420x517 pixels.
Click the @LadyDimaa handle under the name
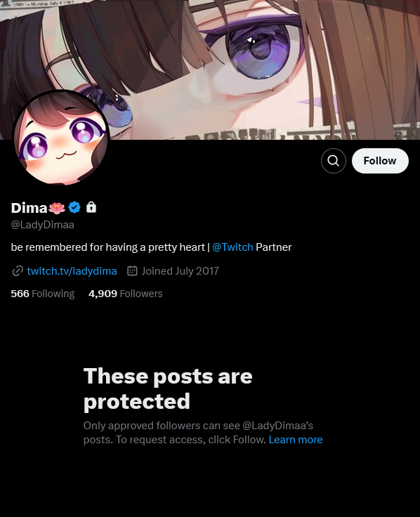tap(43, 225)
